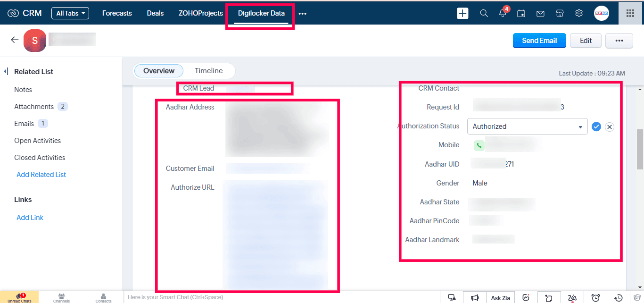Save Authorization Status with the blue checkmark

[x=596, y=126]
